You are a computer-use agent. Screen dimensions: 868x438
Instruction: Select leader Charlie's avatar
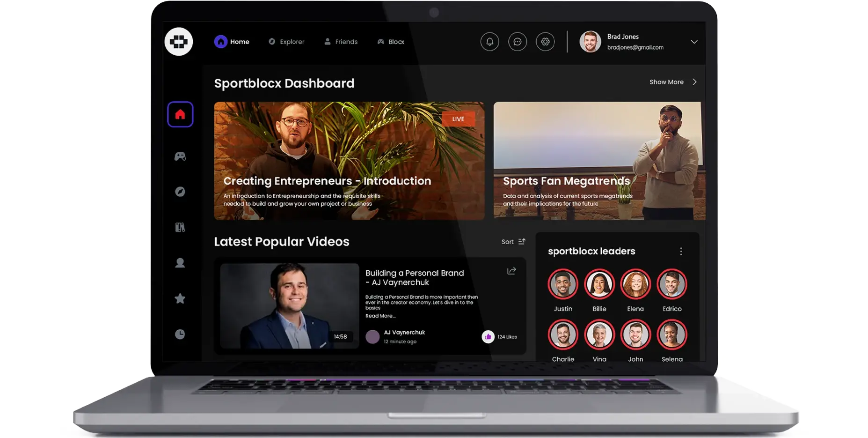coord(563,334)
